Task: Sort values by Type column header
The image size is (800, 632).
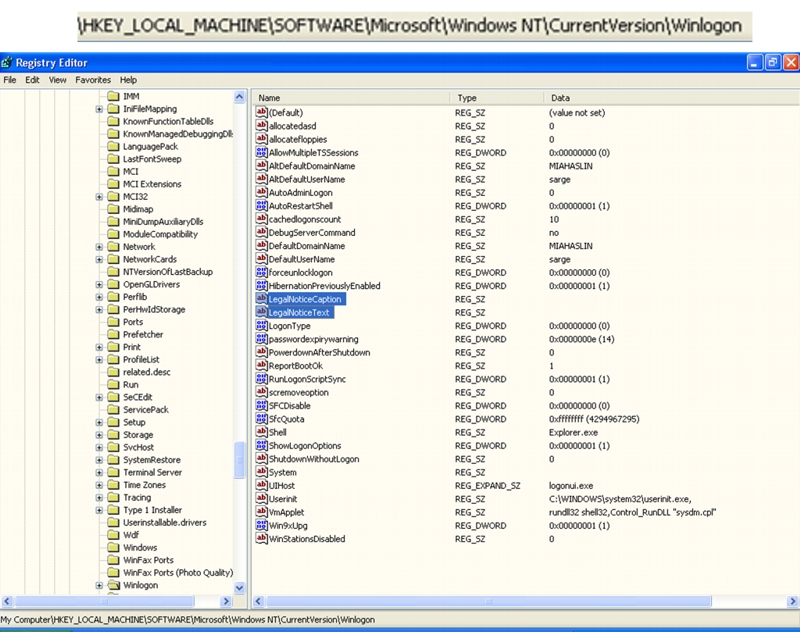Action: coord(497,97)
